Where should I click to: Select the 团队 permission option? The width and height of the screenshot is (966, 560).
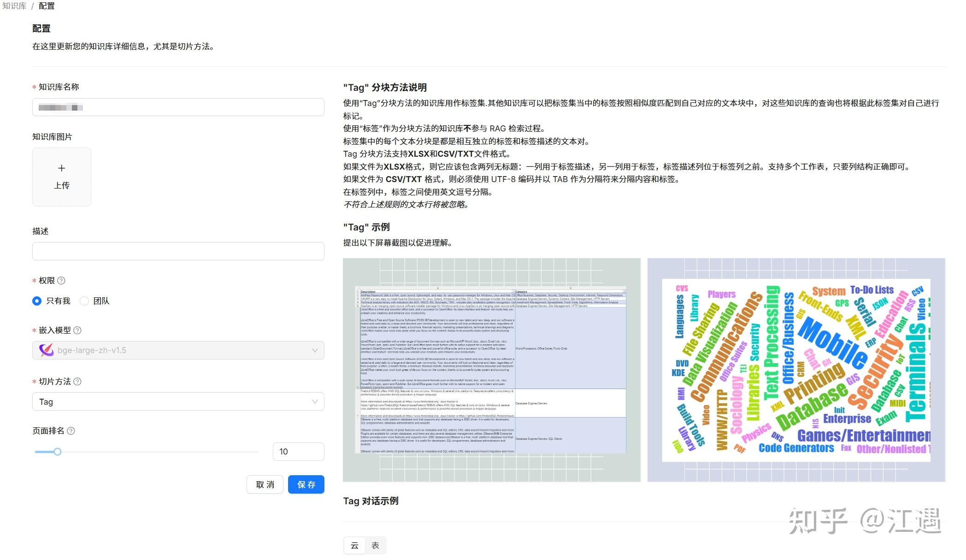pos(84,301)
